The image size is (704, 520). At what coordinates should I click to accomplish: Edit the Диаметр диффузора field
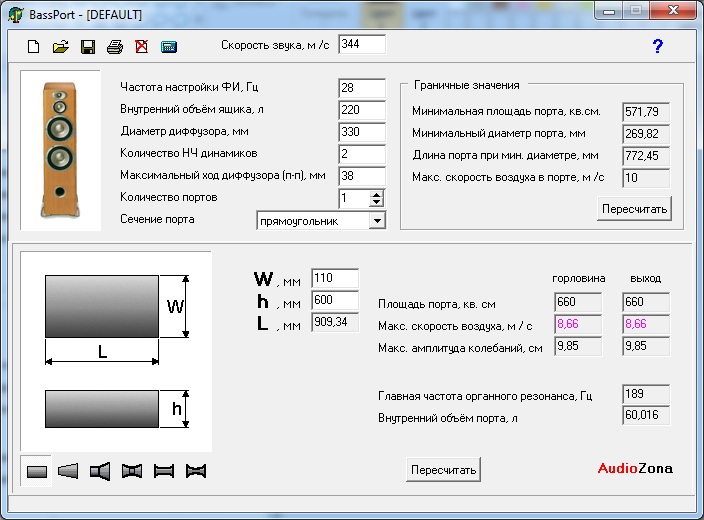pos(362,132)
